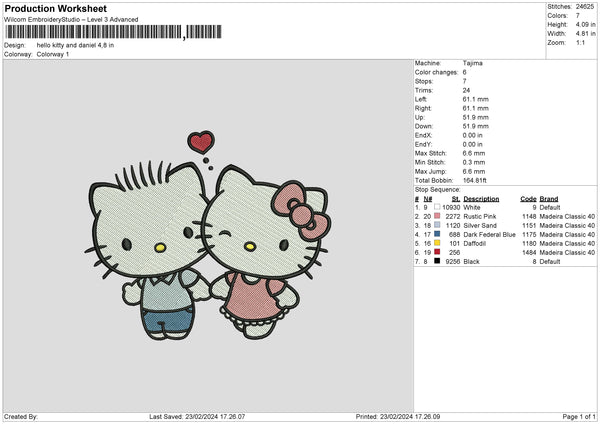The height and width of the screenshot is (424, 600).
Task: Click the Trims value '24'
Action: [x=466, y=90]
